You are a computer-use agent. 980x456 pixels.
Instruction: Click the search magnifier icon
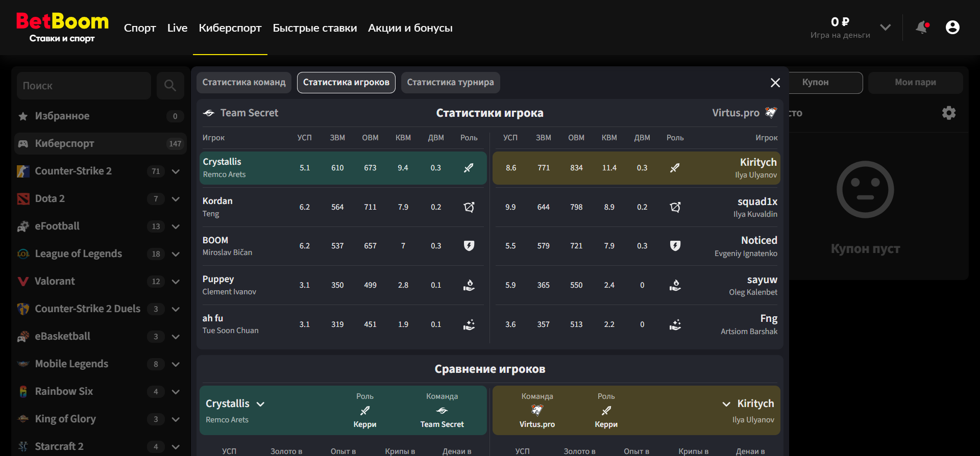(x=170, y=86)
